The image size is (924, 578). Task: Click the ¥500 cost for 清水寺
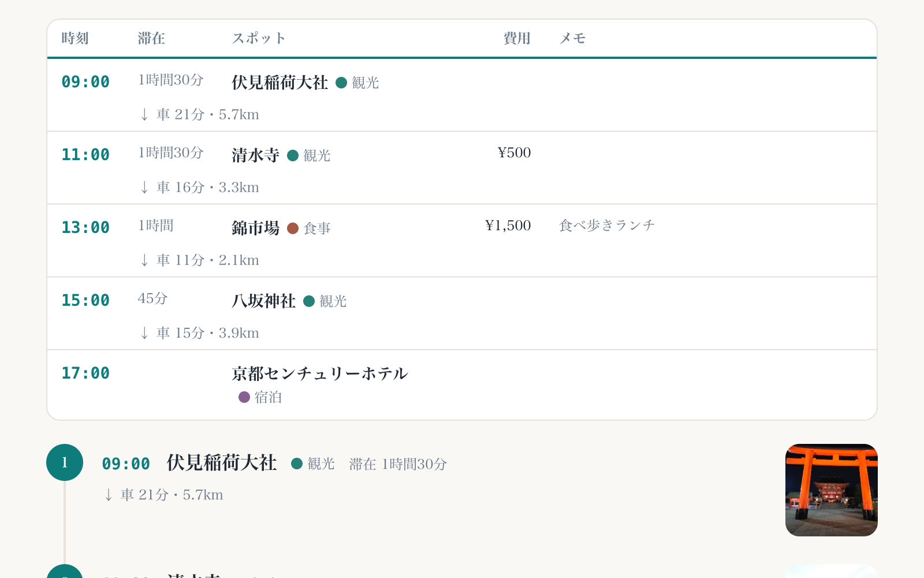tap(514, 153)
